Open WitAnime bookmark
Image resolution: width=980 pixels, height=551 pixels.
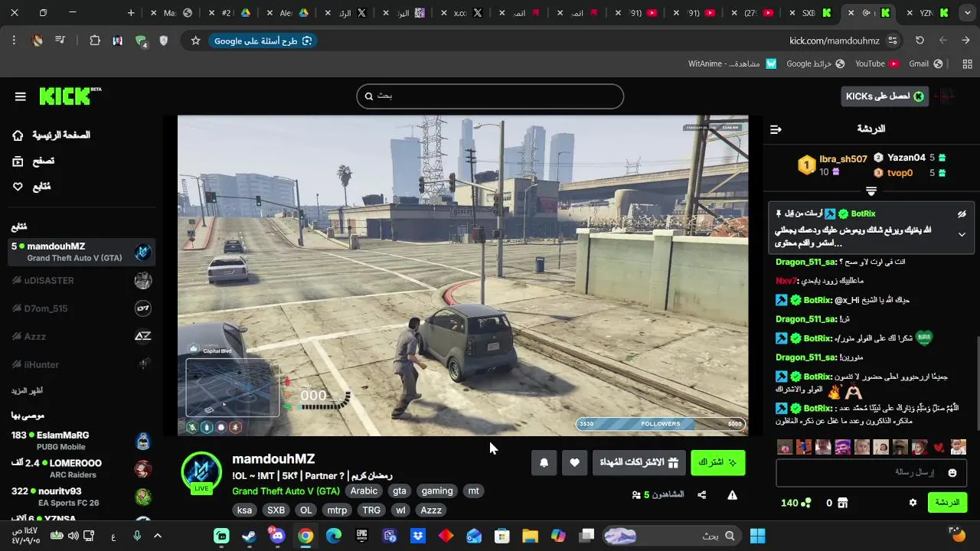733,64
